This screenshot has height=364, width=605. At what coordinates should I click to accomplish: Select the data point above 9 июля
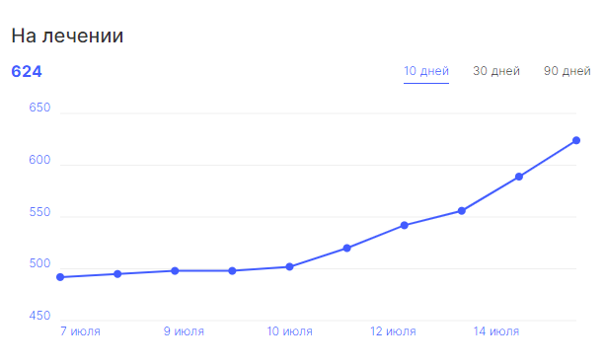(175, 271)
